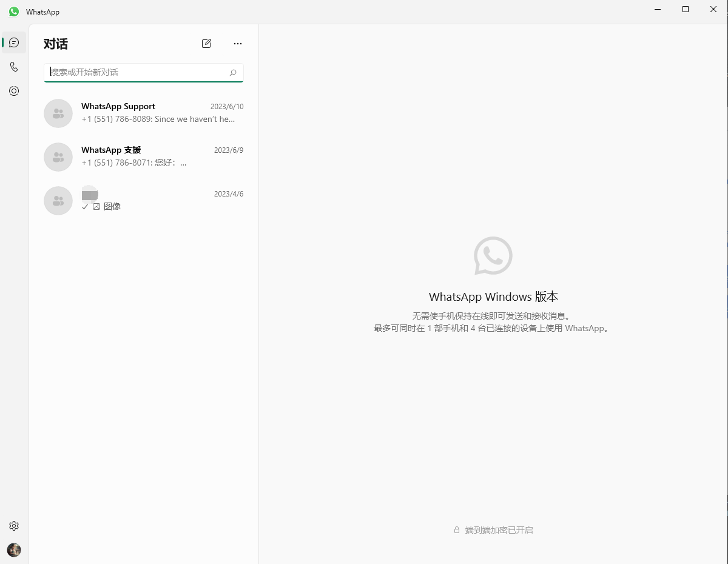The image size is (728, 564).
Task: Click avatar of the 2023/4/6 chat
Action: coord(58,201)
